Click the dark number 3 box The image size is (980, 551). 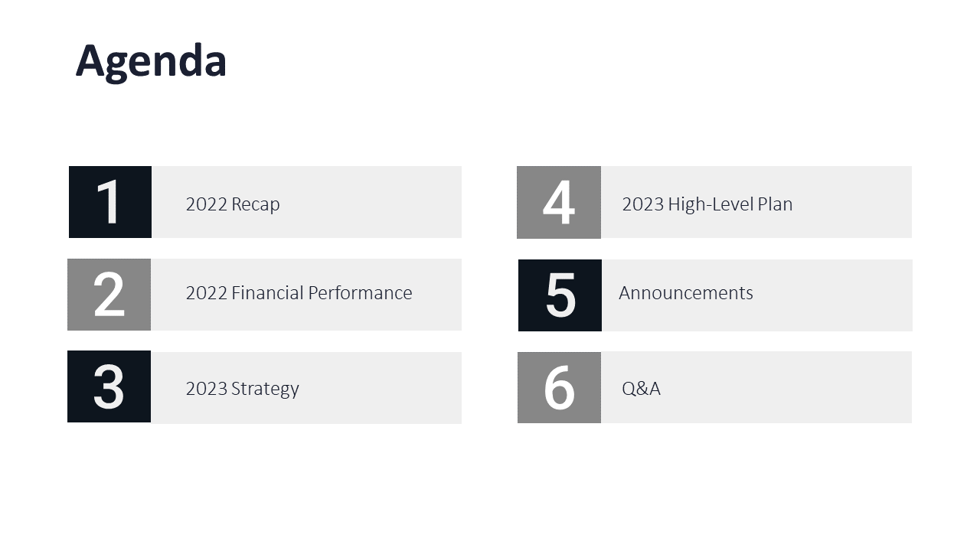click(109, 386)
